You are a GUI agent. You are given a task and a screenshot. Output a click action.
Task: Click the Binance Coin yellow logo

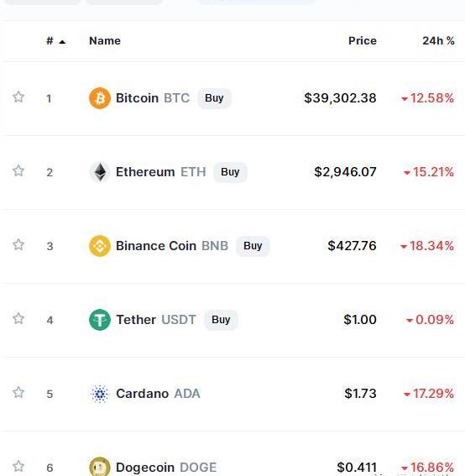tap(100, 246)
